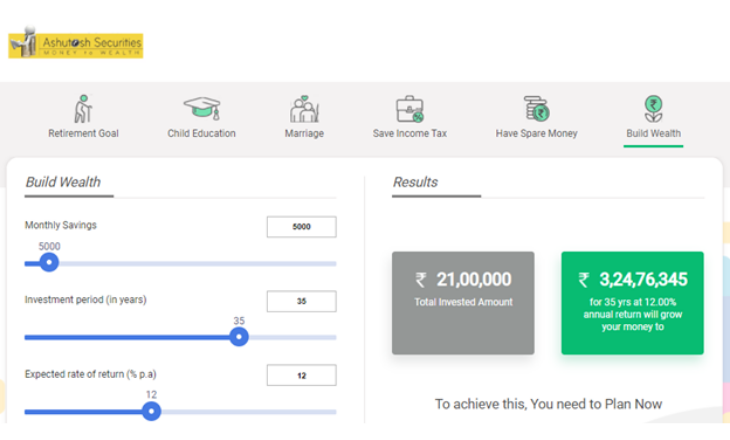
Task: Select the Retirement Goal walking-man icon
Action: click(83, 109)
